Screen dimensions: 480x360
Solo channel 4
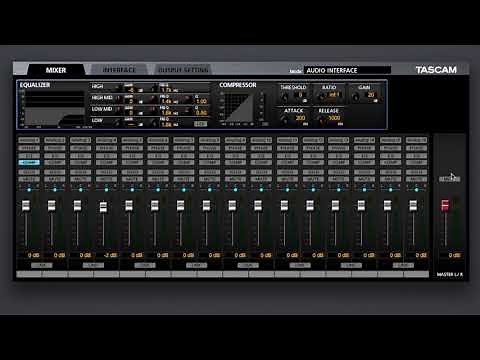click(106, 172)
